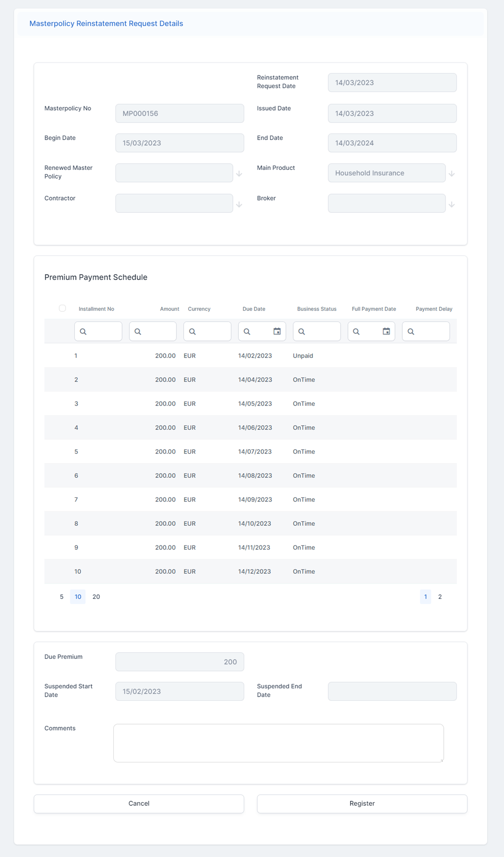Open the Broker dropdown arrow
Viewport: 504px width, 857px height.
coord(451,204)
